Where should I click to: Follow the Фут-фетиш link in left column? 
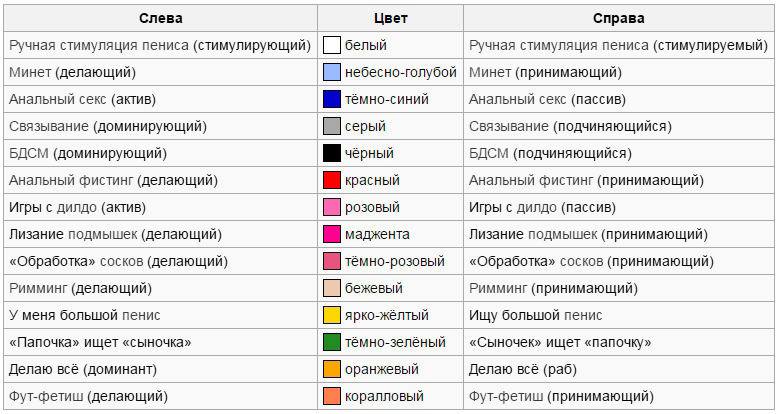pyautogui.click(x=46, y=396)
